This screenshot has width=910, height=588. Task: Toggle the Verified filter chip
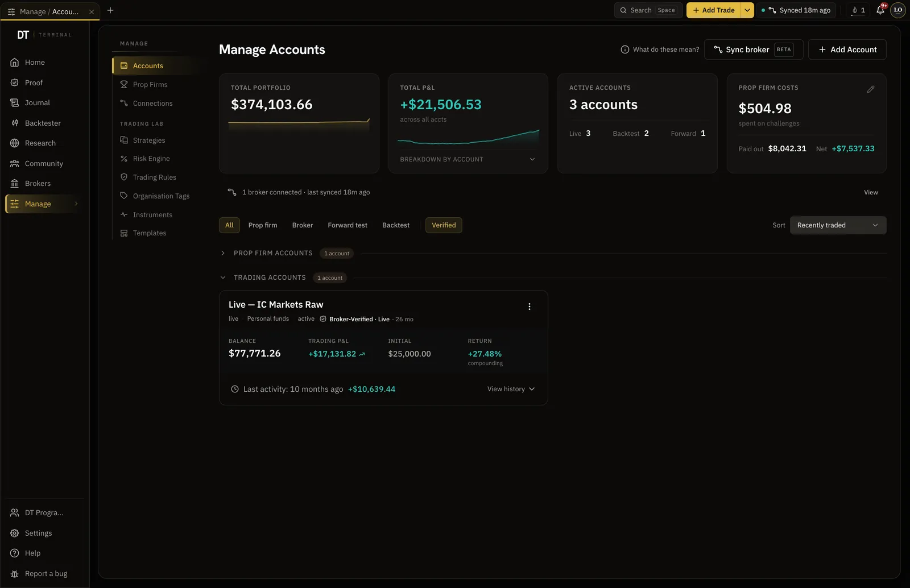[444, 225]
